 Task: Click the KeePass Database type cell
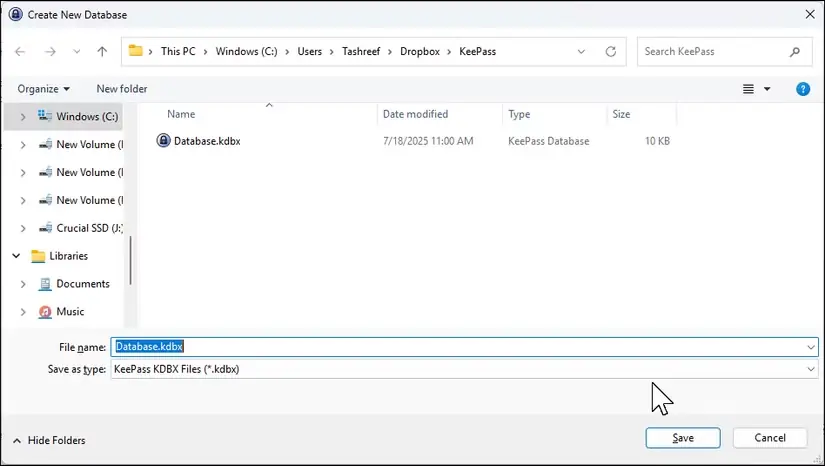pos(548,141)
